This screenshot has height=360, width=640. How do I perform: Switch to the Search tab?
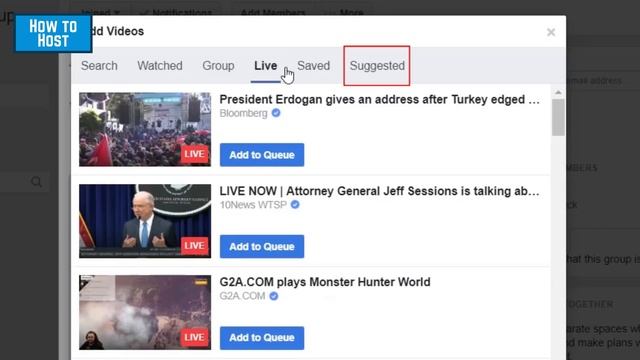pyautogui.click(x=99, y=66)
